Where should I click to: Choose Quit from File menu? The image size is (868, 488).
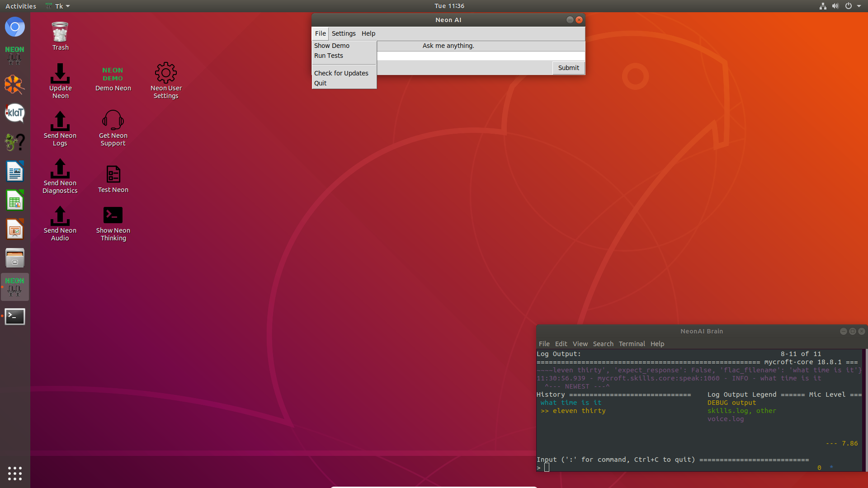[344, 83]
